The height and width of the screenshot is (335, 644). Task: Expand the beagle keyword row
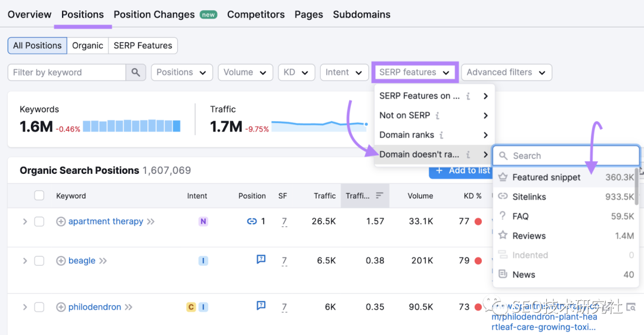pos(25,261)
